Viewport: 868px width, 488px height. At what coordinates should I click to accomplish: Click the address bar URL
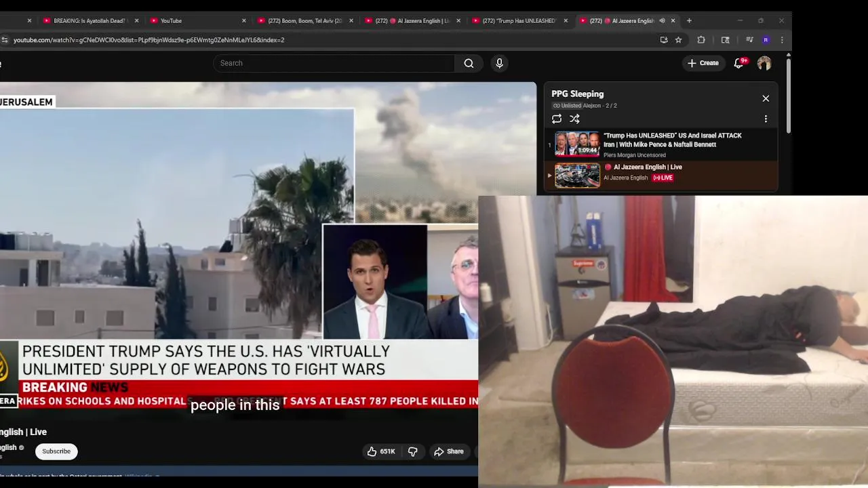(x=149, y=40)
